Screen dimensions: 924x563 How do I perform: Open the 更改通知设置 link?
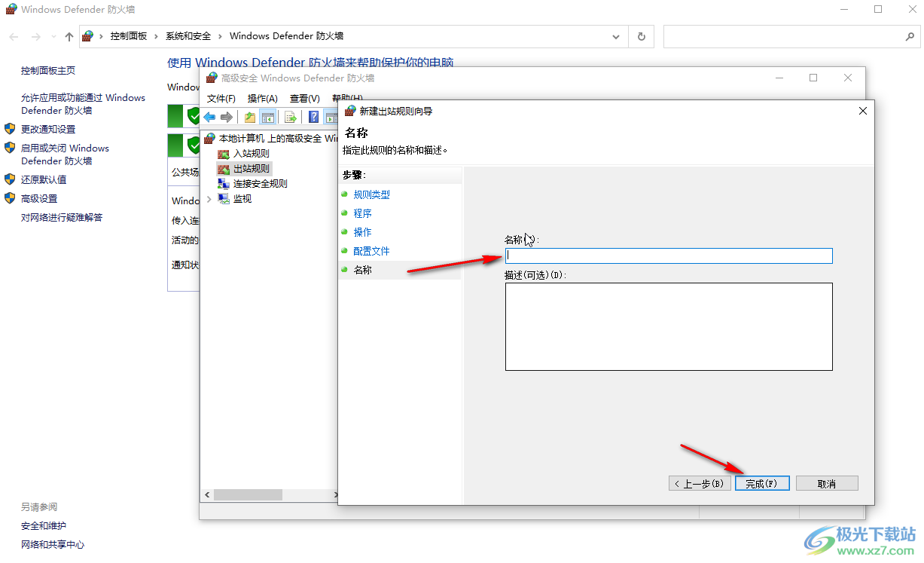(x=48, y=129)
